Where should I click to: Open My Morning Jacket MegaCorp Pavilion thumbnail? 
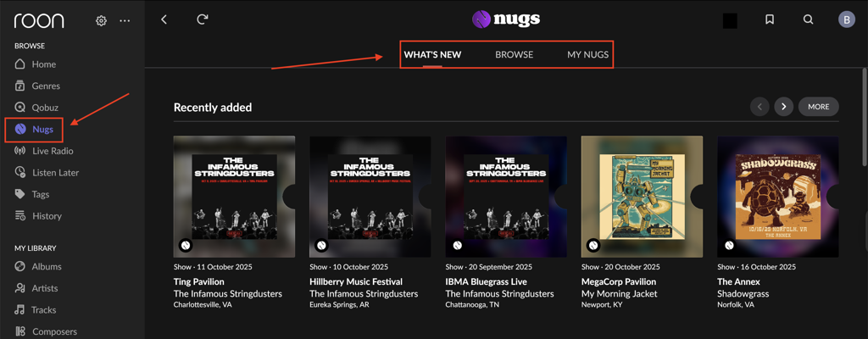(x=642, y=197)
